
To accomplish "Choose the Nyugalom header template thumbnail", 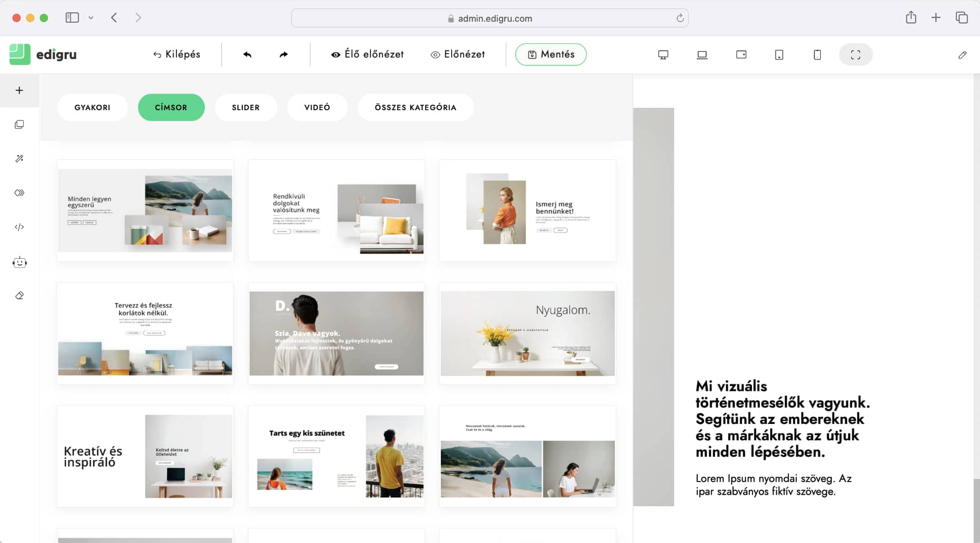I will (527, 333).
